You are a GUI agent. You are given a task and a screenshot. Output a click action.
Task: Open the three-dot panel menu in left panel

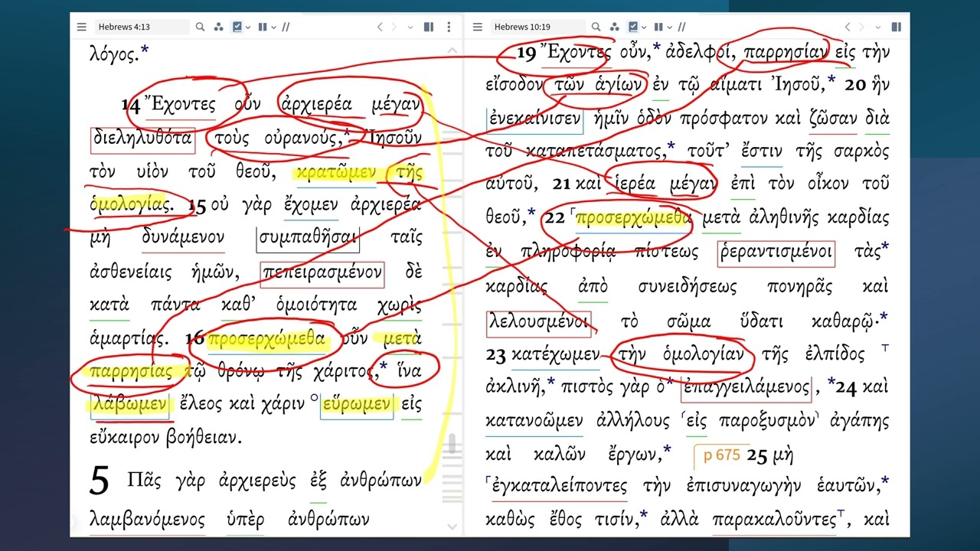coord(449,27)
